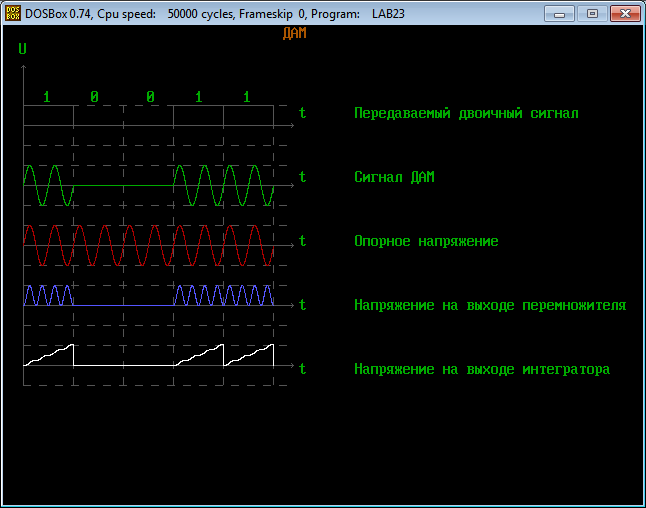Click t label beside blue multiplier waveform
The image size is (646, 508).
tap(302, 305)
